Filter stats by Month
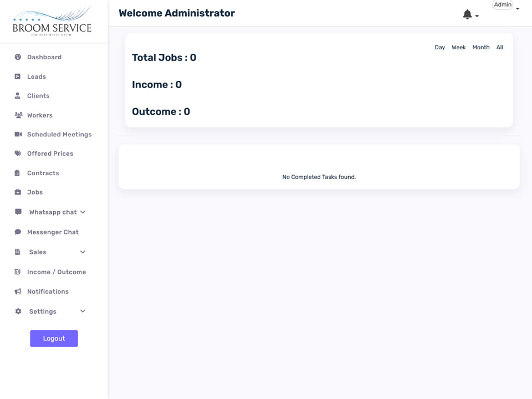The width and height of the screenshot is (532, 399). tap(481, 47)
